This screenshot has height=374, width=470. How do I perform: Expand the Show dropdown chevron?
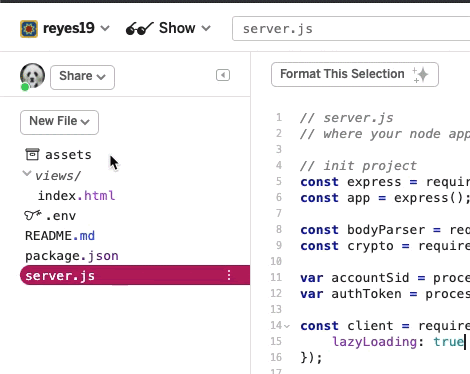[206, 28]
